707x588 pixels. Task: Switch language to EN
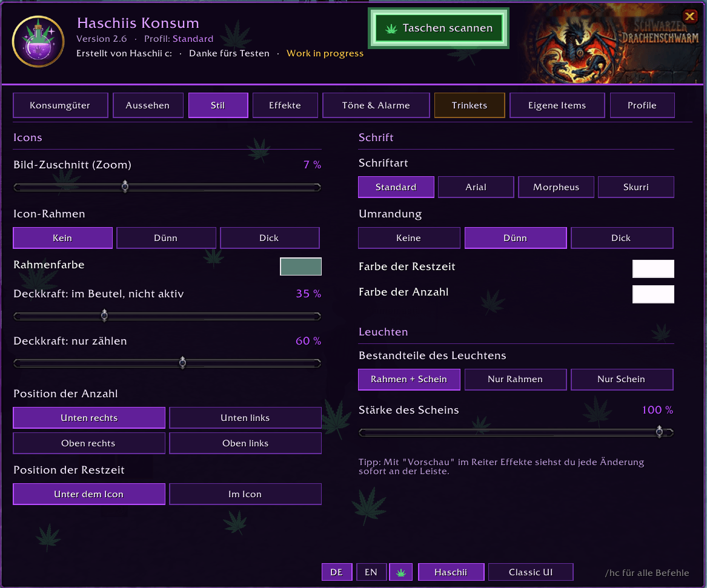coord(371,572)
